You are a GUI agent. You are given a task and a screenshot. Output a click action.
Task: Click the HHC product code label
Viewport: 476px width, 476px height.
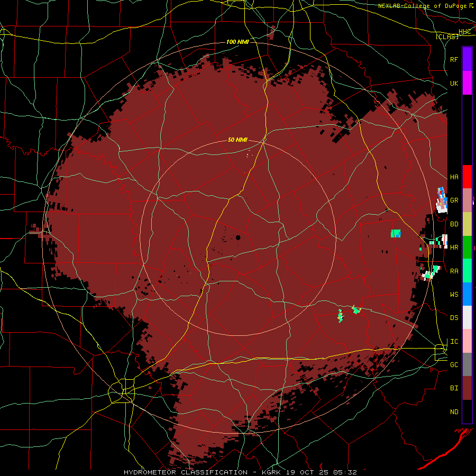point(465,32)
